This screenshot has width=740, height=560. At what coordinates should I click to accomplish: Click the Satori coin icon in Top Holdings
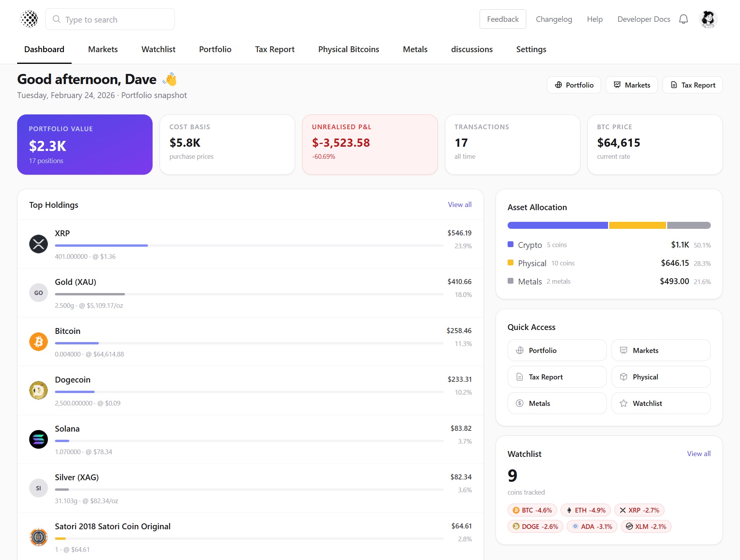click(x=39, y=537)
